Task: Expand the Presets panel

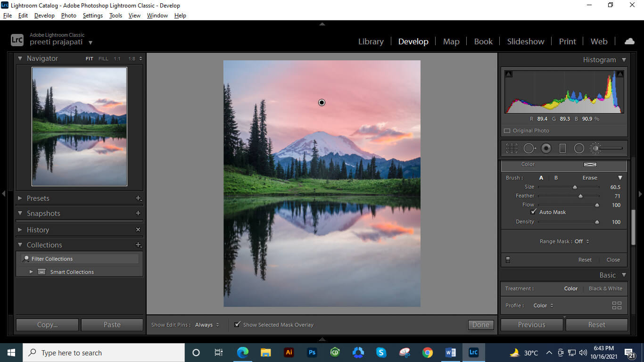Action: (38, 198)
